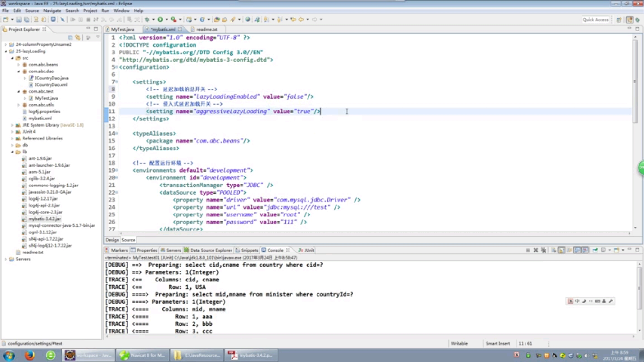Click the Pin Console icon
The height and width of the screenshot is (362, 644).
[x=595, y=250]
